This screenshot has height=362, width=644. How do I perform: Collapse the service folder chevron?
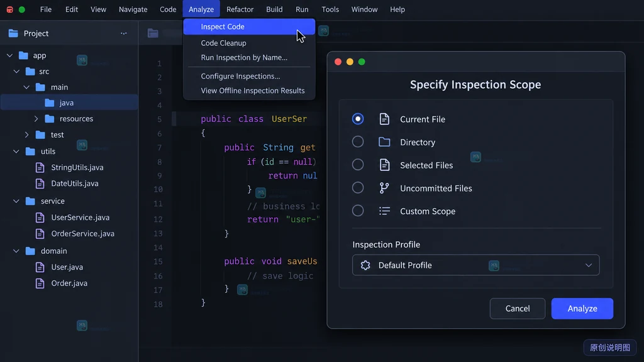coord(16,201)
